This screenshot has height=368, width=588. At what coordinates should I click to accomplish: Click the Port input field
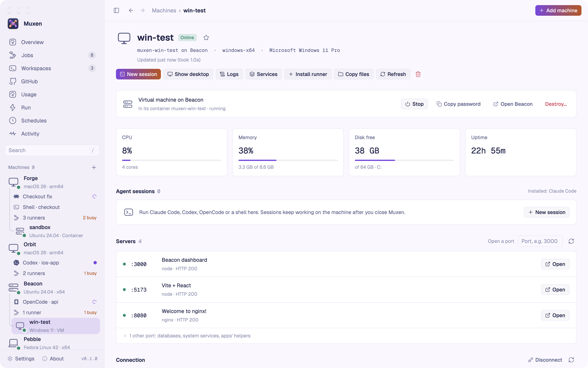pyautogui.click(x=540, y=241)
